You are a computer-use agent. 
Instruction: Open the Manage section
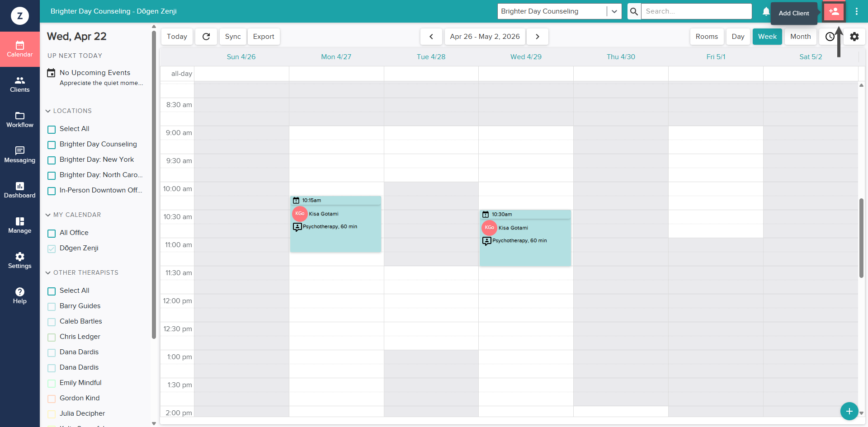click(x=20, y=225)
